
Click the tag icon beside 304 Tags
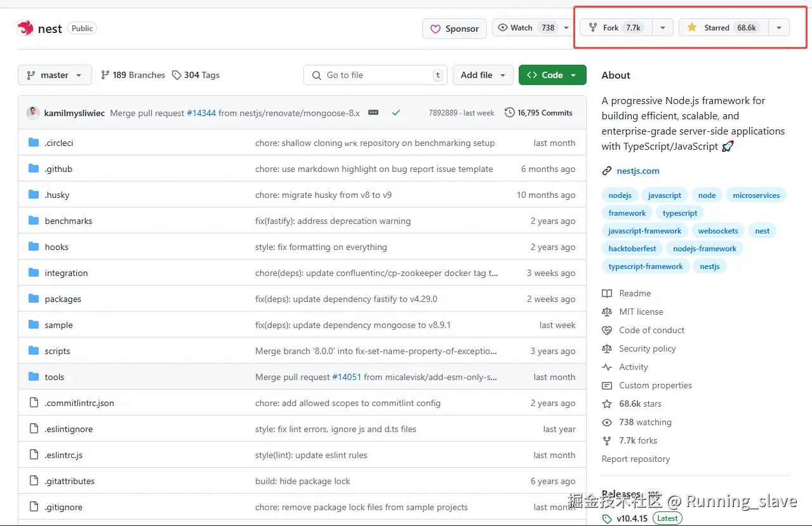[x=176, y=75]
